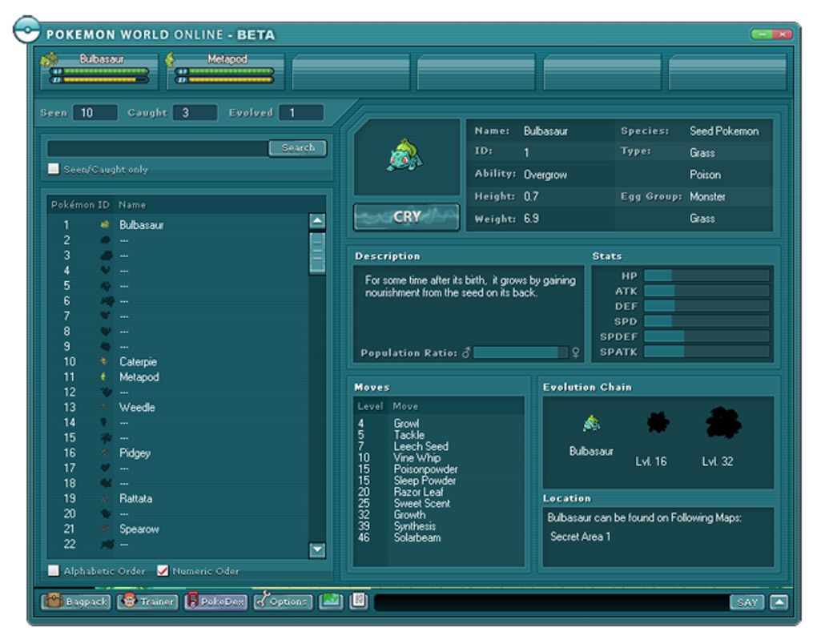Image resolution: width=817 pixels, height=644 pixels.
Task: Play the Bulbasaur CRY sound
Action: (x=406, y=217)
